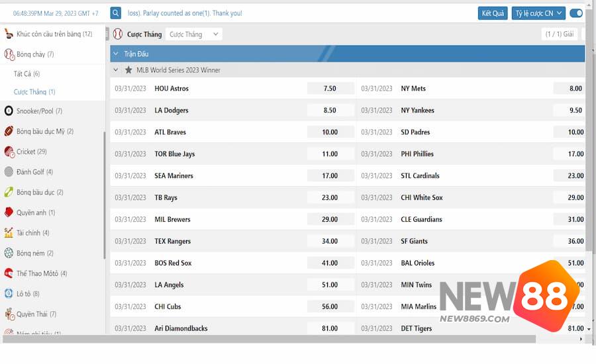
Task: Click the Cricket sport icon
Action: pos(9,152)
